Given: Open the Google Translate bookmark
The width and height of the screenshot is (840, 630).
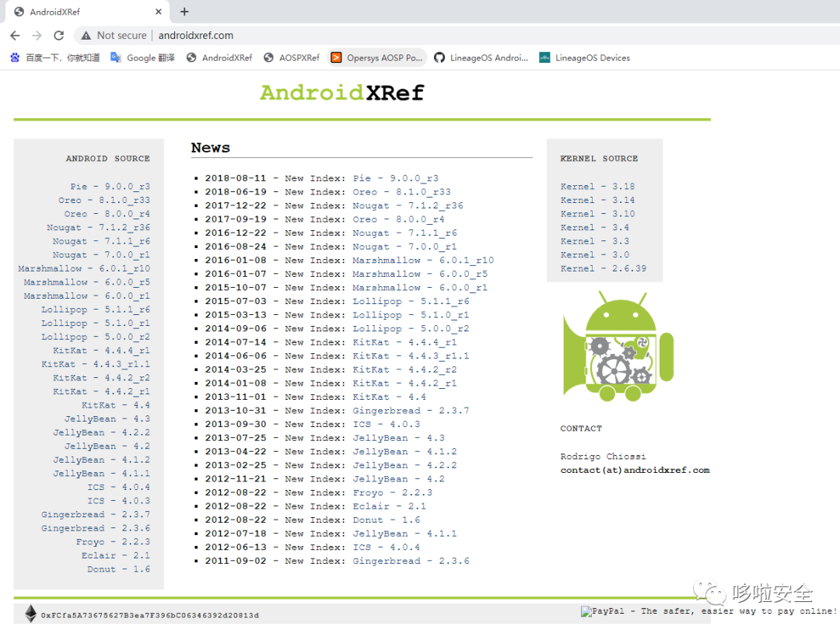Looking at the screenshot, I should [142, 58].
